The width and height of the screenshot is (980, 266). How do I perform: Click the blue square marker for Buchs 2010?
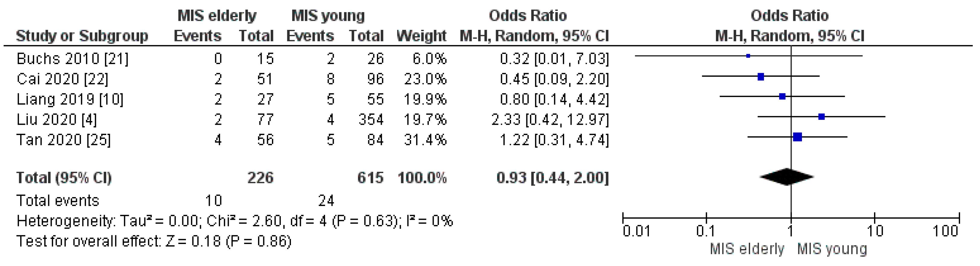pyautogui.click(x=748, y=56)
